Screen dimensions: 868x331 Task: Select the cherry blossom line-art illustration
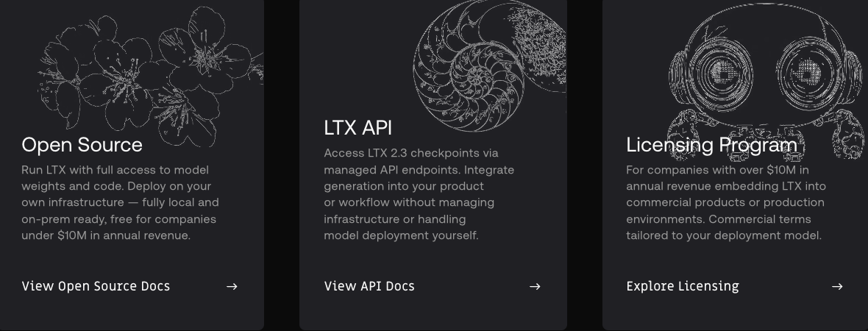[x=150, y=76]
